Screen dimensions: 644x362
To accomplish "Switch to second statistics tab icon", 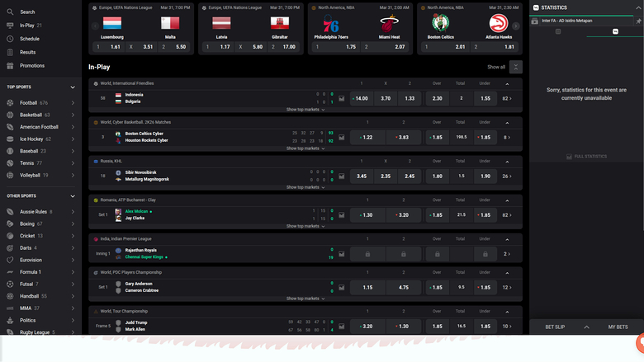I will 615,31.
